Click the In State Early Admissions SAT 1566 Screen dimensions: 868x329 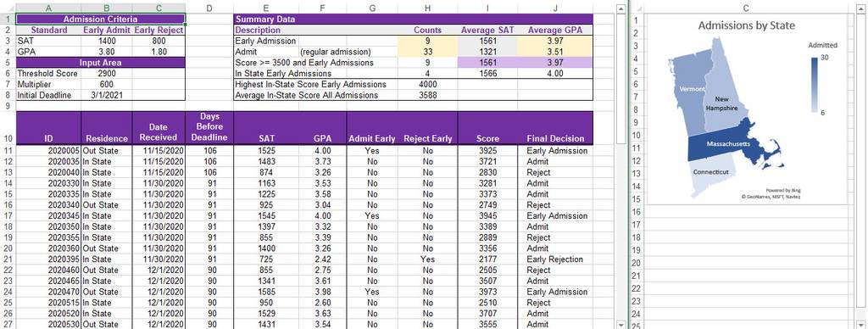(487, 73)
